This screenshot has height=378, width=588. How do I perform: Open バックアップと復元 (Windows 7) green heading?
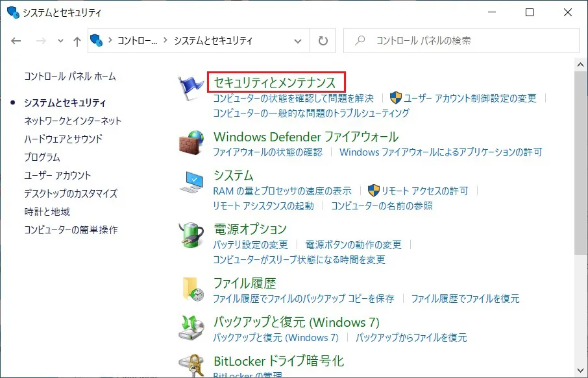(297, 322)
